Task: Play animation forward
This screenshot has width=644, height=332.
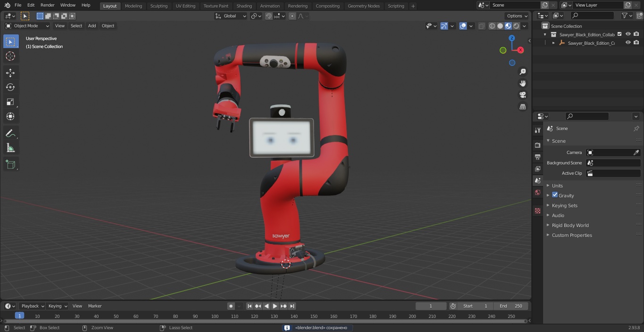Action: point(275,306)
